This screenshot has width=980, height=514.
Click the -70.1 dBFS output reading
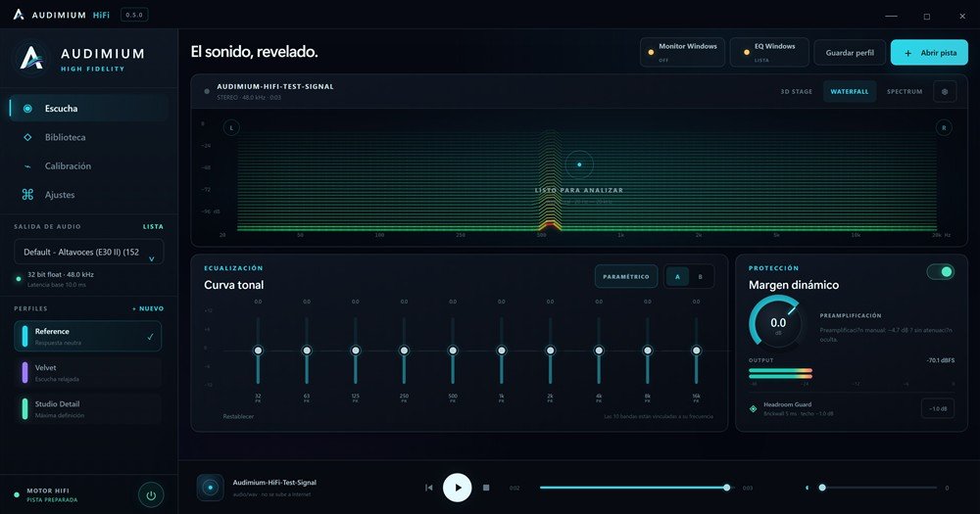point(941,360)
